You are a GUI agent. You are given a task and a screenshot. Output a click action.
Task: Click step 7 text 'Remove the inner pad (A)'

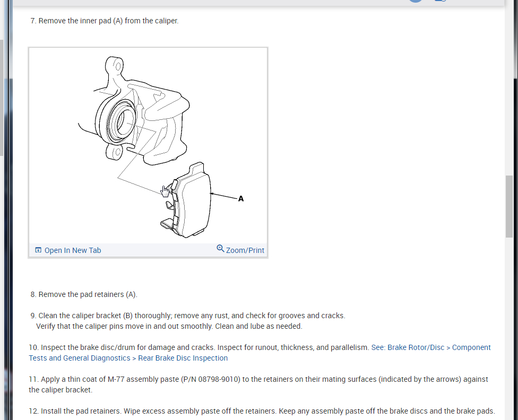point(81,21)
